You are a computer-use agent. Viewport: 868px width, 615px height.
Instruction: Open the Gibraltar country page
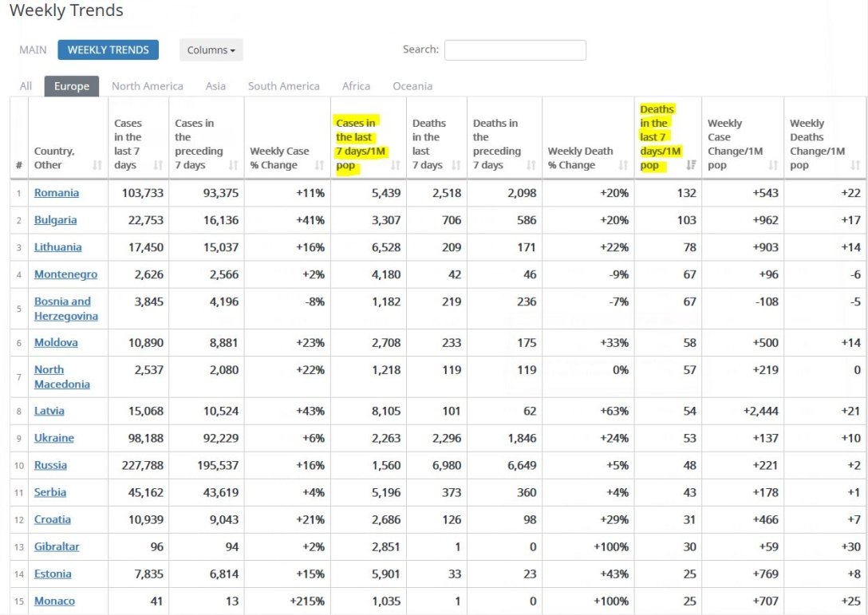(57, 547)
